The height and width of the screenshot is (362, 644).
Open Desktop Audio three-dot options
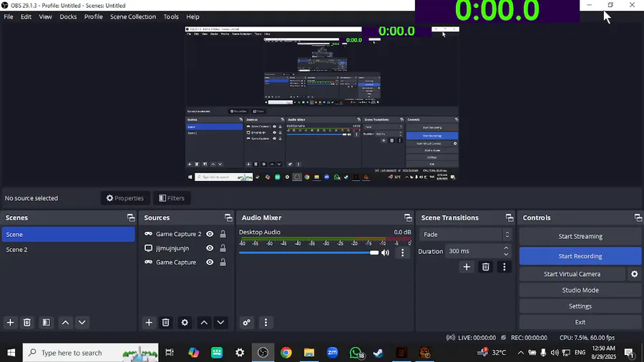(402, 253)
